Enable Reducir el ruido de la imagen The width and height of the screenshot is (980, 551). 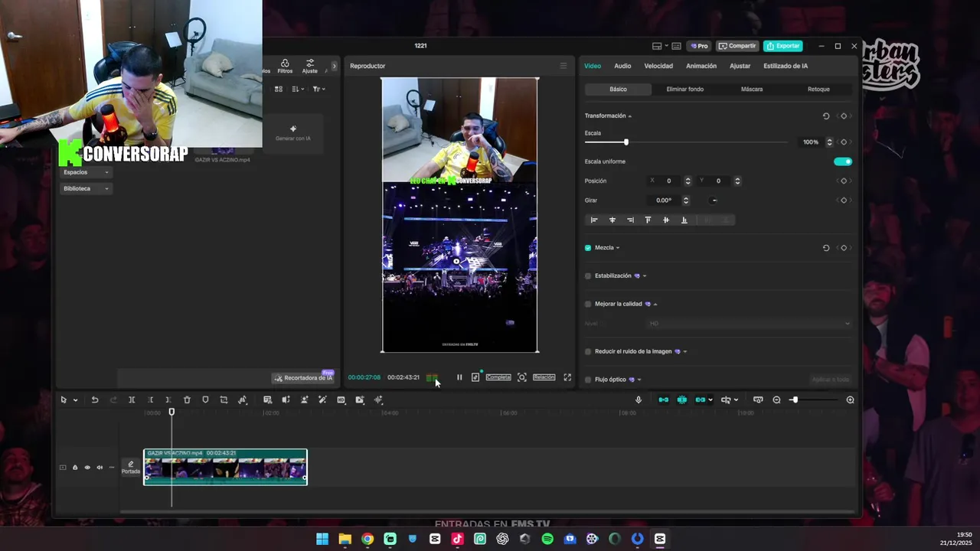588,352
